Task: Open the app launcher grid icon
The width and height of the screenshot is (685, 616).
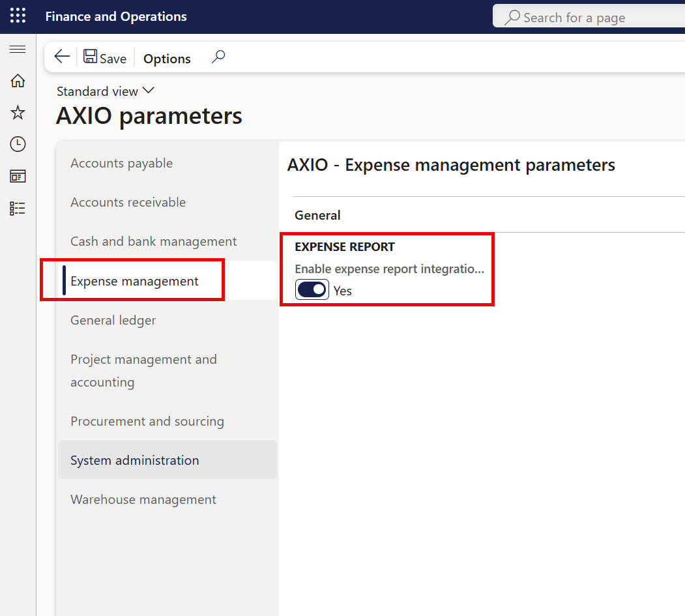Action: (17, 16)
